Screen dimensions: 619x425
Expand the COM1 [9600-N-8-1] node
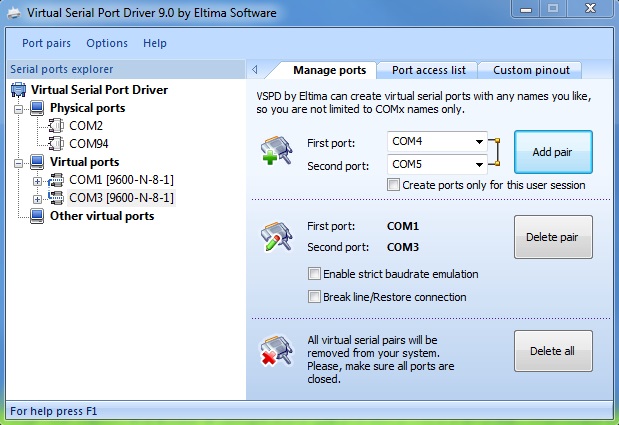37,181
